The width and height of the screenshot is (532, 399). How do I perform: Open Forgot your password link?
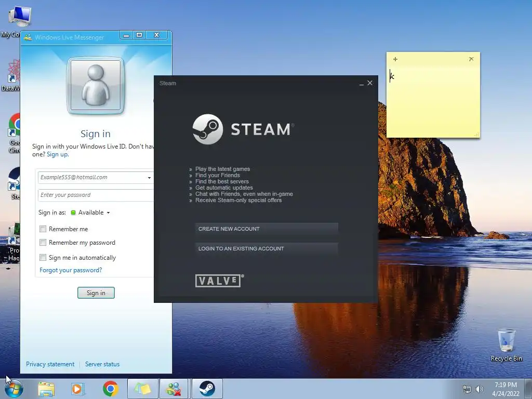pyautogui.click(x=71, y=270)
